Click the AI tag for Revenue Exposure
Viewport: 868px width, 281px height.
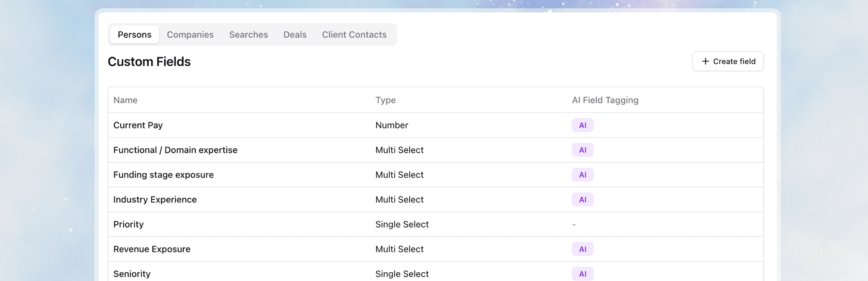pyautogui.click(x=582, y=249)
